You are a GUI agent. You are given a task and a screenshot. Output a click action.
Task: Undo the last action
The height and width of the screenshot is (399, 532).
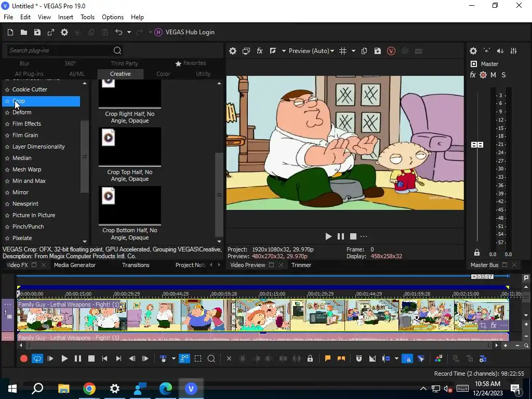click(118, 32)
